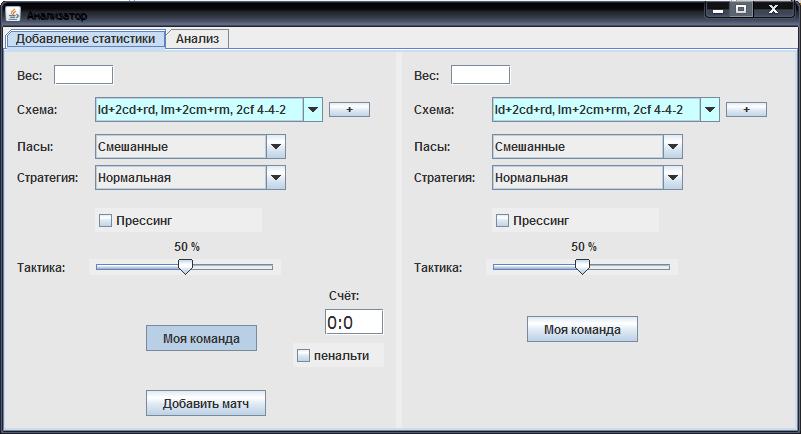Expand the right Схема formation dropdown
801x434 pixels.
pyautogui.click(x=710, y=110)
